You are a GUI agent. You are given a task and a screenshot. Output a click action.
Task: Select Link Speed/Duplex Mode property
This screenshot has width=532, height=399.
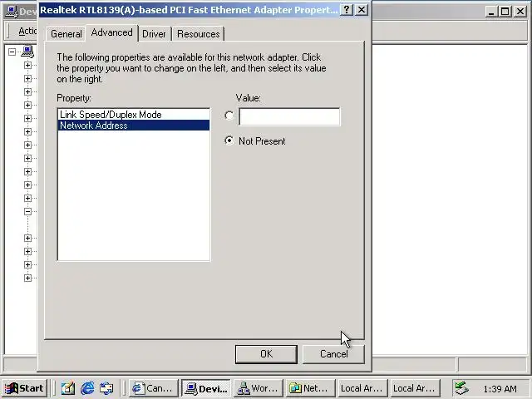134,115
